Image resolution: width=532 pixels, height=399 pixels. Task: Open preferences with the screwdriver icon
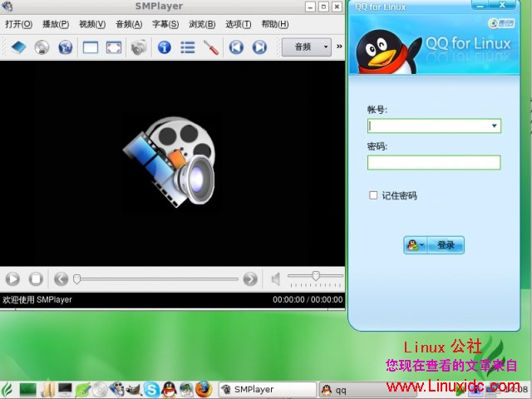point(211,47)
